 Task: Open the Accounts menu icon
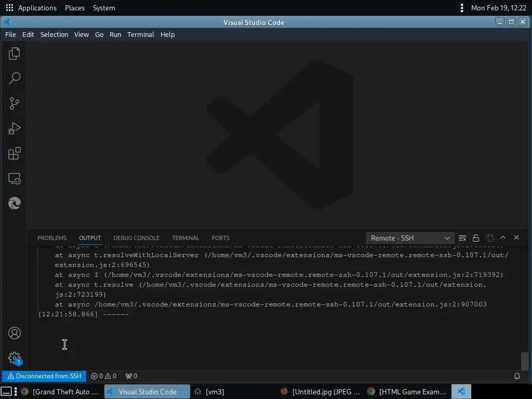[x=14, y=333]
